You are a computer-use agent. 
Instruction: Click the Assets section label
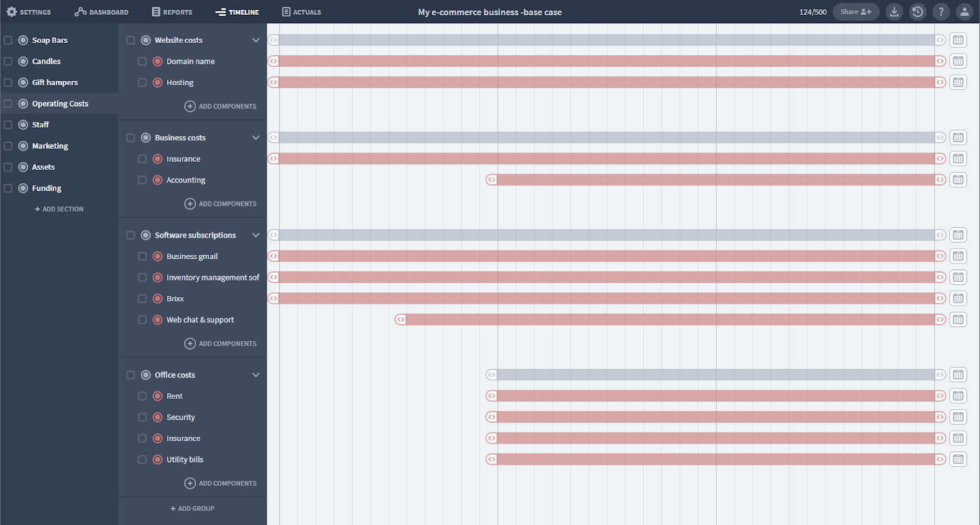point(43,167)
